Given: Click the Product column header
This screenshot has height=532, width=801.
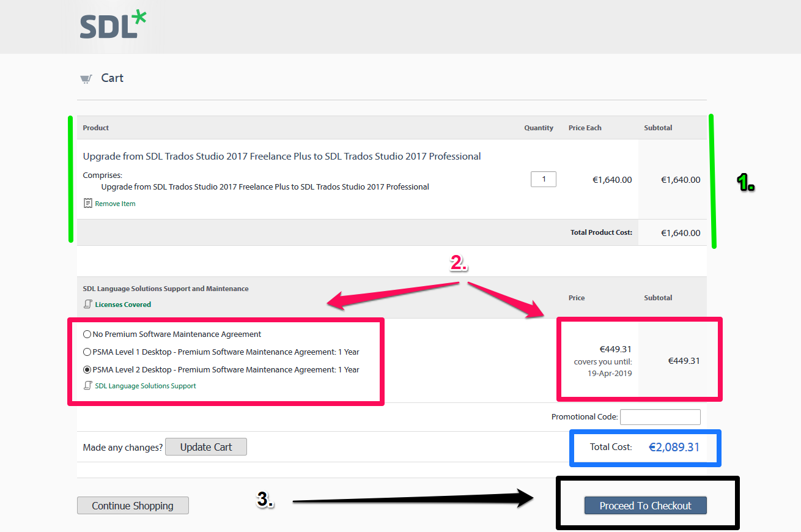Looking at the screenshot, I should [96, 128].
